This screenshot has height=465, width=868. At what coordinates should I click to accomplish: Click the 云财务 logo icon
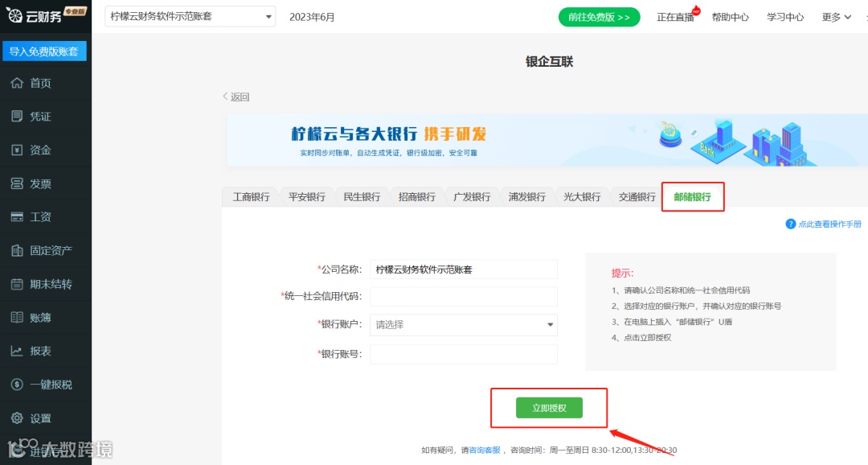coord(14,15)
